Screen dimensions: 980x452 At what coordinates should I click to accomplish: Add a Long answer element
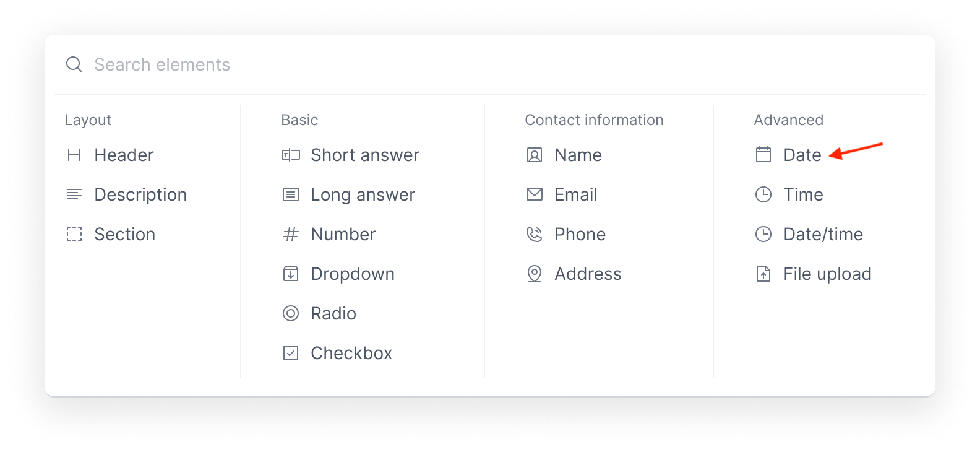363,194
